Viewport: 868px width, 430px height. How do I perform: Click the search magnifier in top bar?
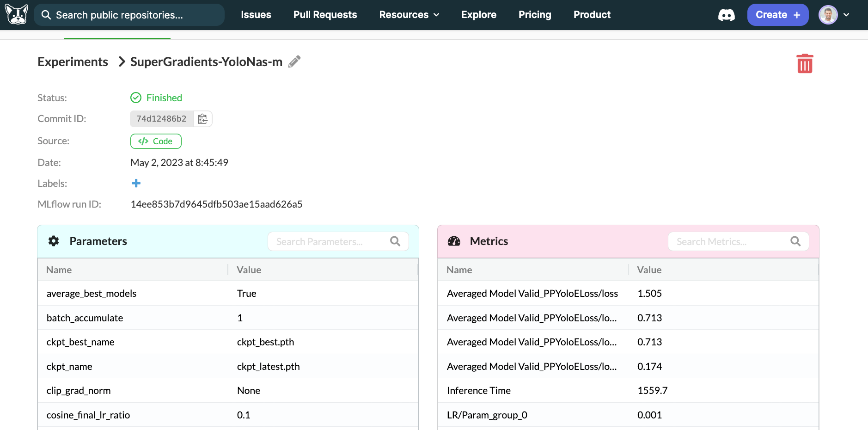(x=46, y=15)
